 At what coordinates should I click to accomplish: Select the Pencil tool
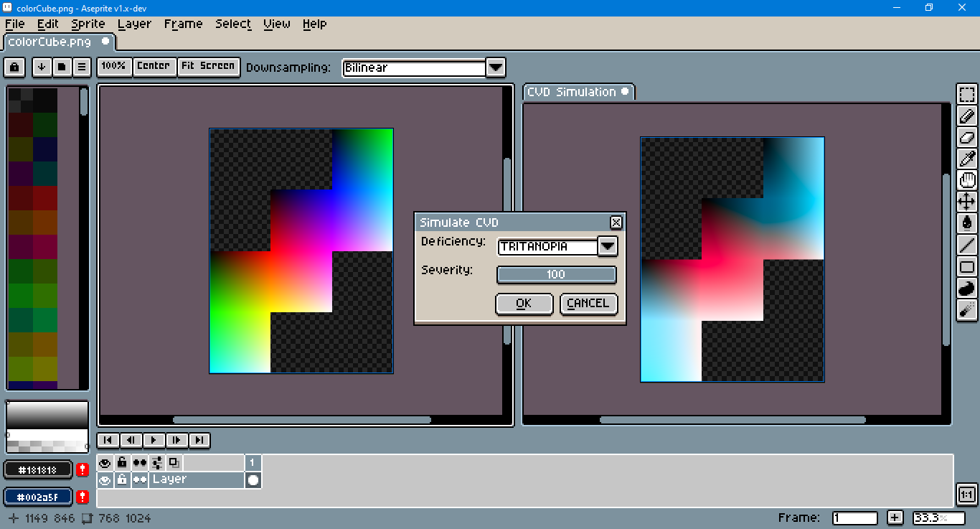967,116
